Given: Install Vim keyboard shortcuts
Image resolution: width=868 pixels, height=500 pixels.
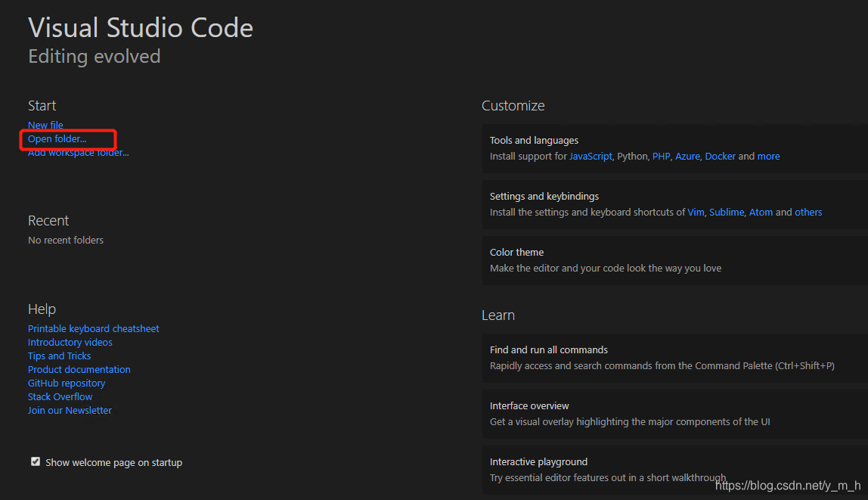Looking at the screenshot, I should 696,212.
